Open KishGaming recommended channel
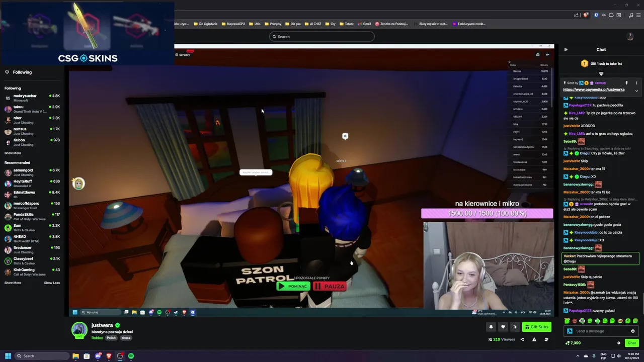Viewport: 644px width, 362px height. (x=32, y=271)
